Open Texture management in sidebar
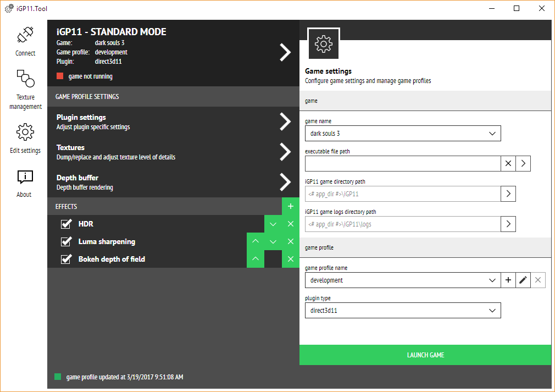This screenshot has width=555, height=392. (25, 79)
